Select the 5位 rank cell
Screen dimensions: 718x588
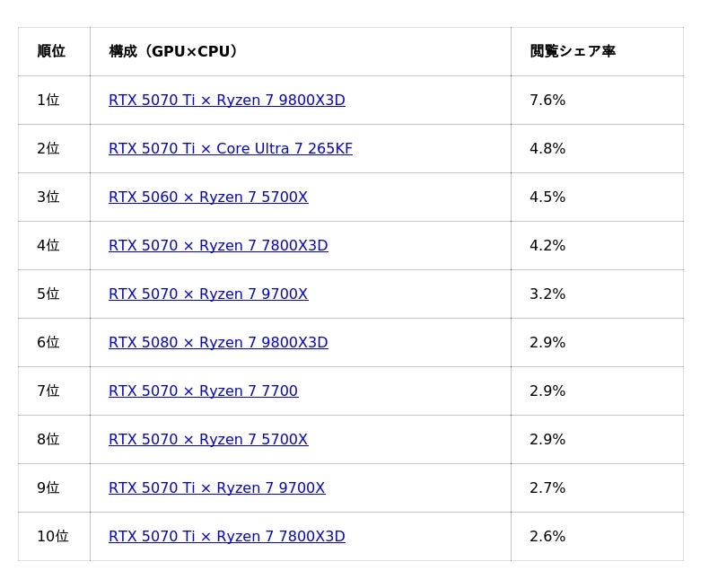pos(48,294)
